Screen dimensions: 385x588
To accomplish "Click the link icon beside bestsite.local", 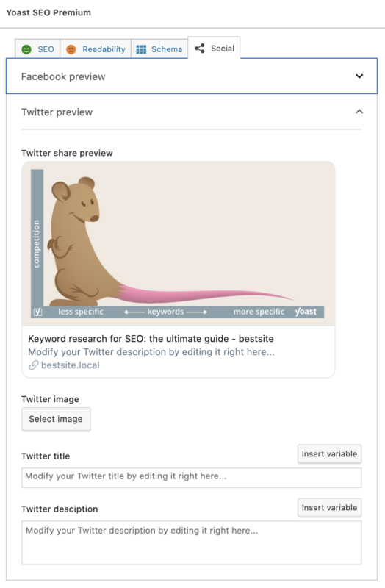I will 34,365.
